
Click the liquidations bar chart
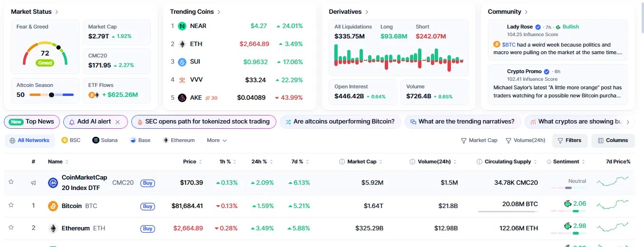399,58
